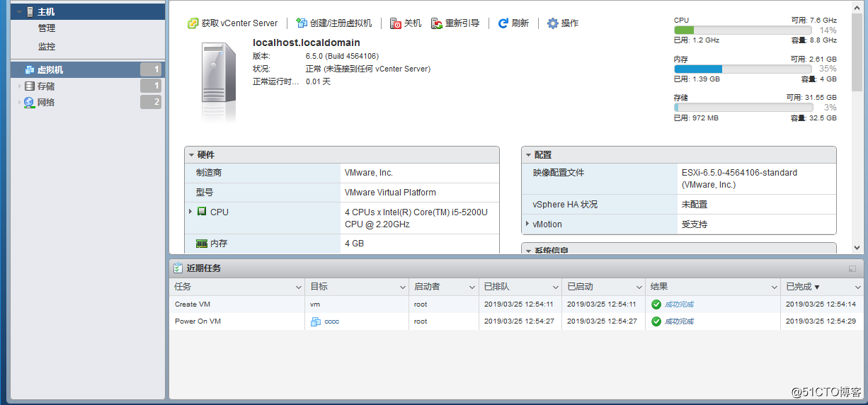The image size is (868, 405).
Task: Click the network globe icon in navigator
Action: tap(29, 102)
